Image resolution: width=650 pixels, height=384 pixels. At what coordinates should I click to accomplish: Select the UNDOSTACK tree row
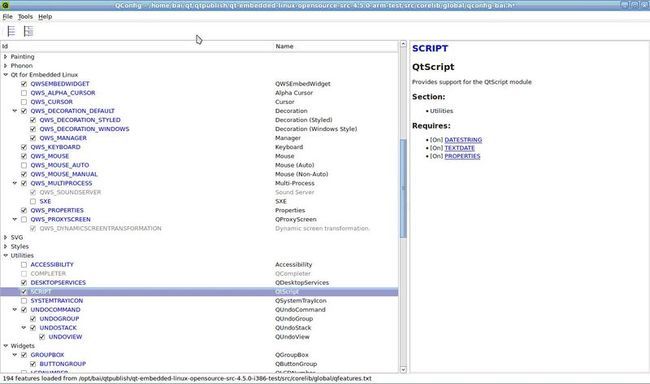[x=199, y=328]
